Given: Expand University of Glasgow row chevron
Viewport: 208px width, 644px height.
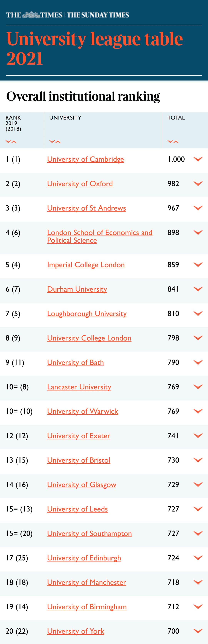Looking at the screenshot, I should pyautogui.click(x=198, y=485).
